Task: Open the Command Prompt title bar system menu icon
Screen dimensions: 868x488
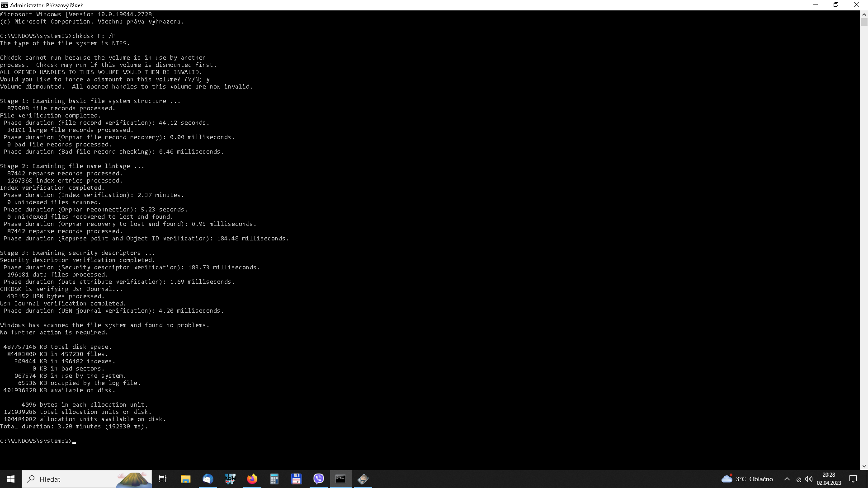Action: (x=5, y=5)
